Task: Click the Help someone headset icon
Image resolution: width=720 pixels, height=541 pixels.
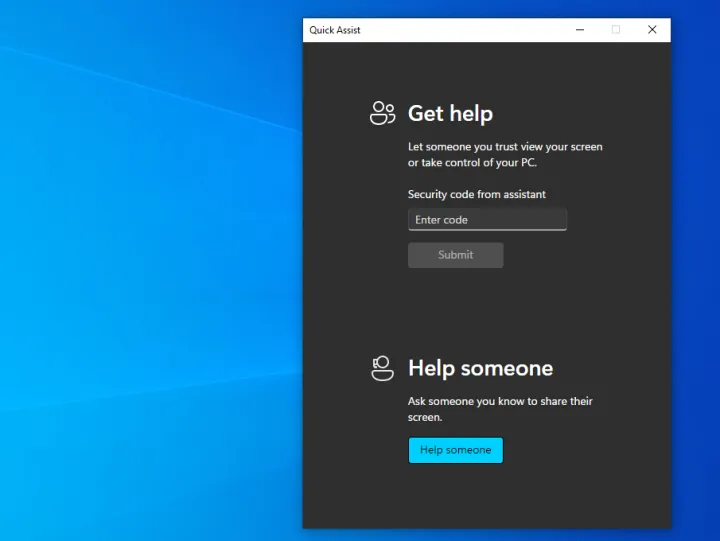Action: (382, 368)
